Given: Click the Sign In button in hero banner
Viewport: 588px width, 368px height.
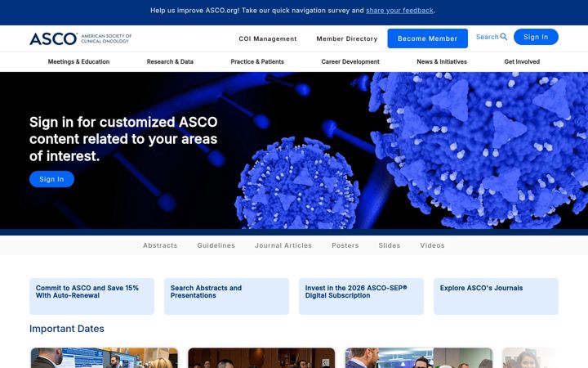Looking at the screenshot, I should coord(51,179).
